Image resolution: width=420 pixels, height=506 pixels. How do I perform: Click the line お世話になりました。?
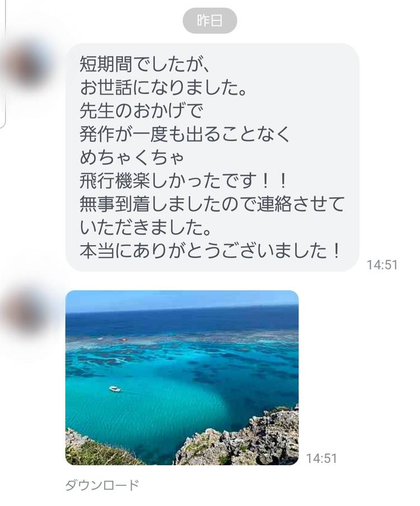[163, 87]
